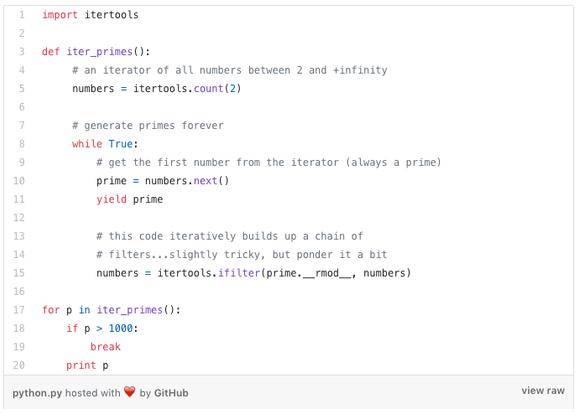
Task: Click line number 8
Action: click(x=21, y=144)
